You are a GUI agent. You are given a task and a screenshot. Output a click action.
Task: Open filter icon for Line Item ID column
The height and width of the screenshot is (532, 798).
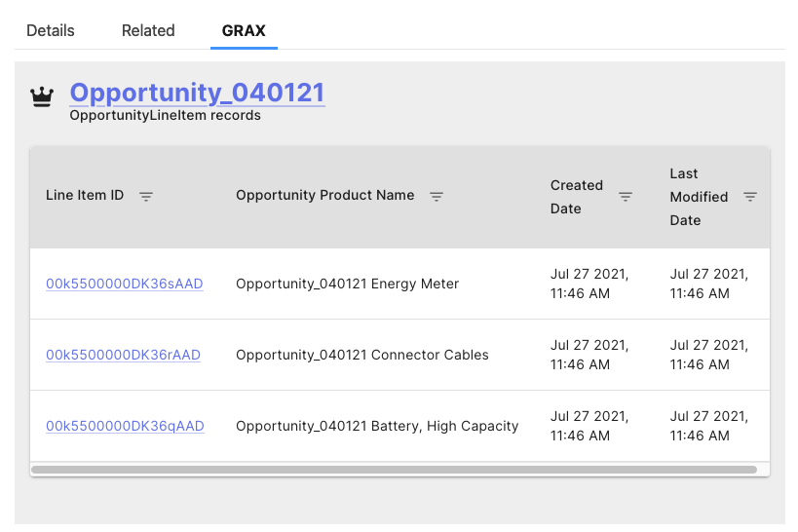[146, 196]
